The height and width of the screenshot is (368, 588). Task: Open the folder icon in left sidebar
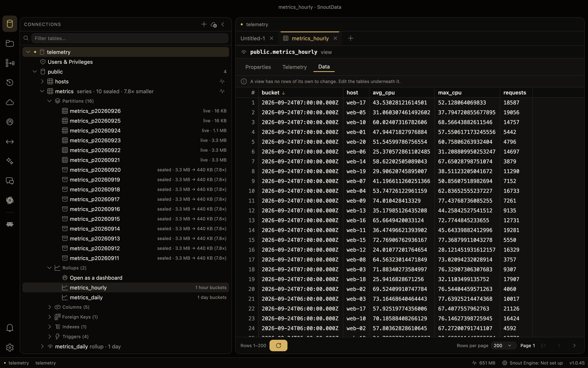pos(10,43)
